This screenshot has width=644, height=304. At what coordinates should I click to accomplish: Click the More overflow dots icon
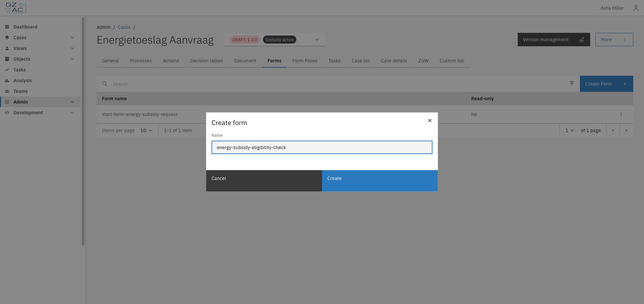625,40
